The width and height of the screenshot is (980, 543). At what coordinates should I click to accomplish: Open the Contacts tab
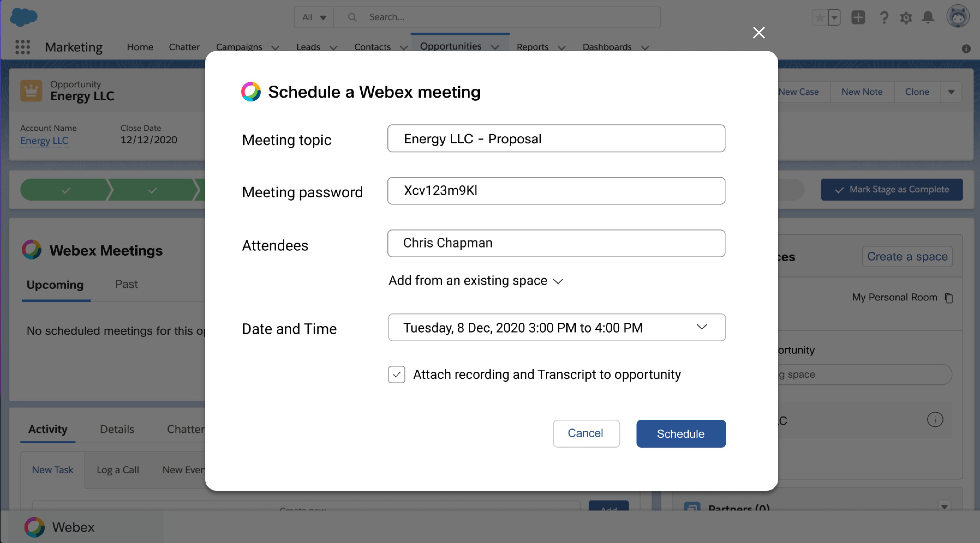pyautogui.click(x=372, y=47)
